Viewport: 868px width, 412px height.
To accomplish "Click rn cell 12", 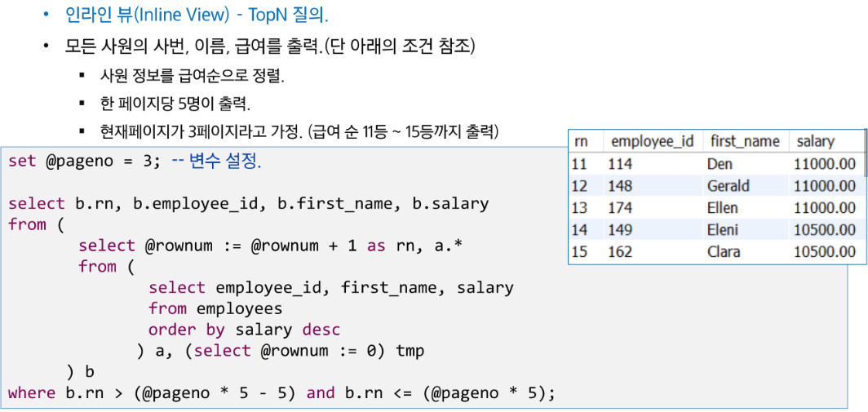I will point(579,186).
